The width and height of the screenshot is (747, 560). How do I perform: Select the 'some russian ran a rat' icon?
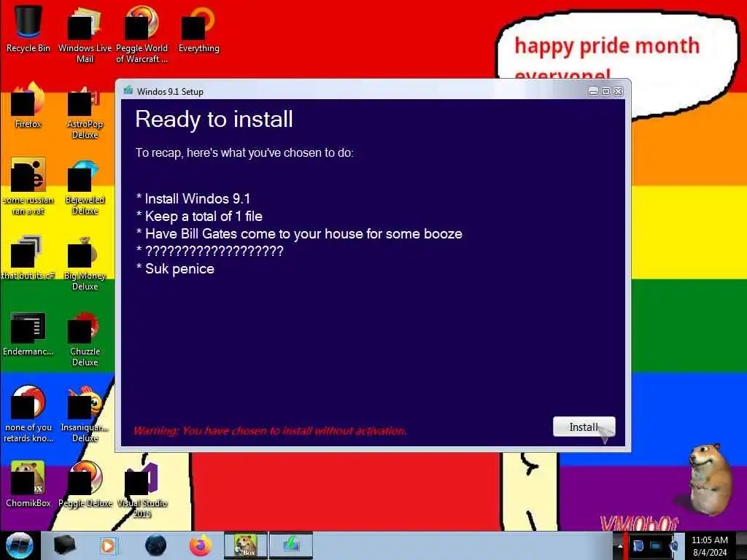pyautogui.click(x=28, y=186)
